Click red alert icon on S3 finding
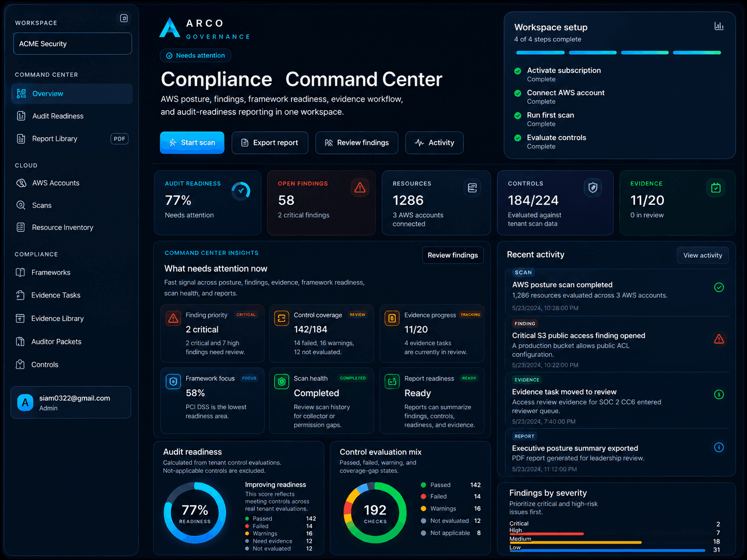 719,339
